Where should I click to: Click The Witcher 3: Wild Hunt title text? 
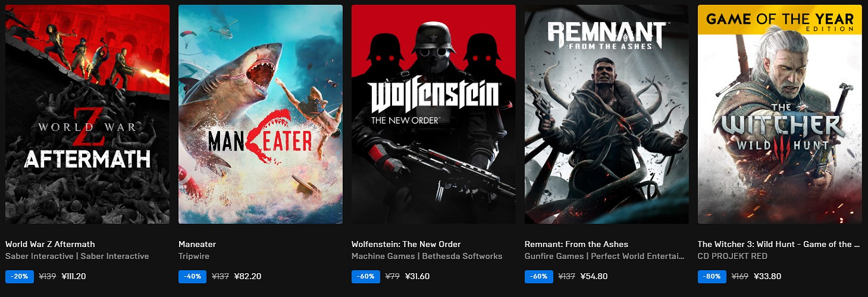click(x=779, y=244)
